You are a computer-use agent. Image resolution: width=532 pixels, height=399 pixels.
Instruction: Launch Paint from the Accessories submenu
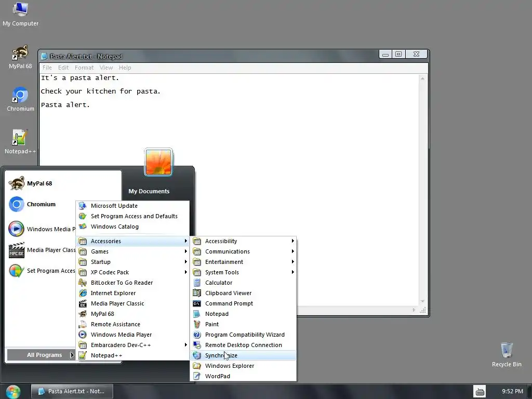click(243, 324)
